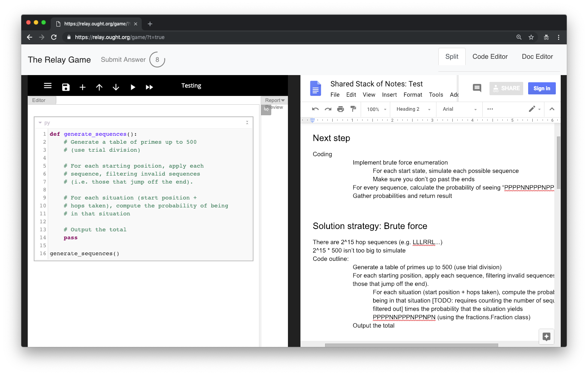Move cell up with up arrow icon
The height and width of the screenshot is (375, 588).
click(99, 87)
